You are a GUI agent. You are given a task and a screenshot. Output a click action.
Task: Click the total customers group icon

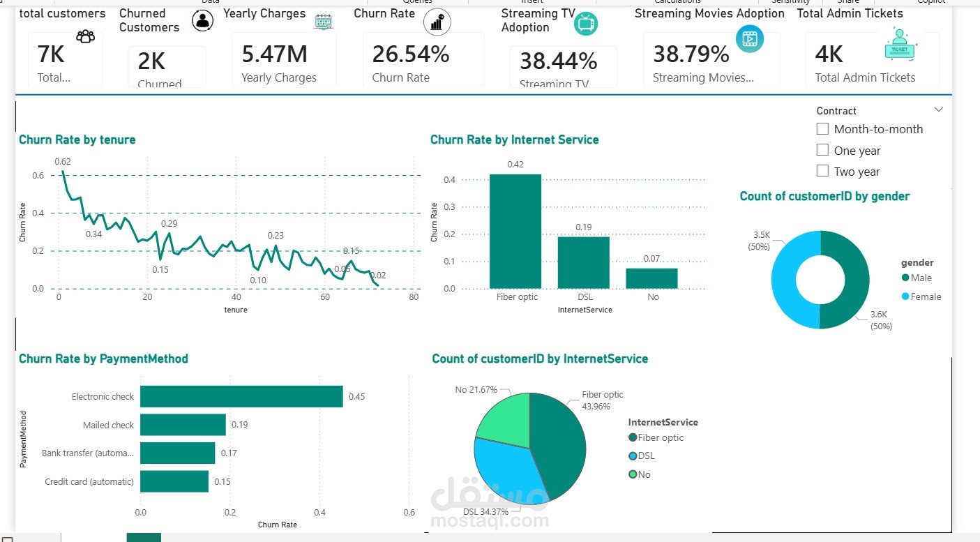coord(86,36)
